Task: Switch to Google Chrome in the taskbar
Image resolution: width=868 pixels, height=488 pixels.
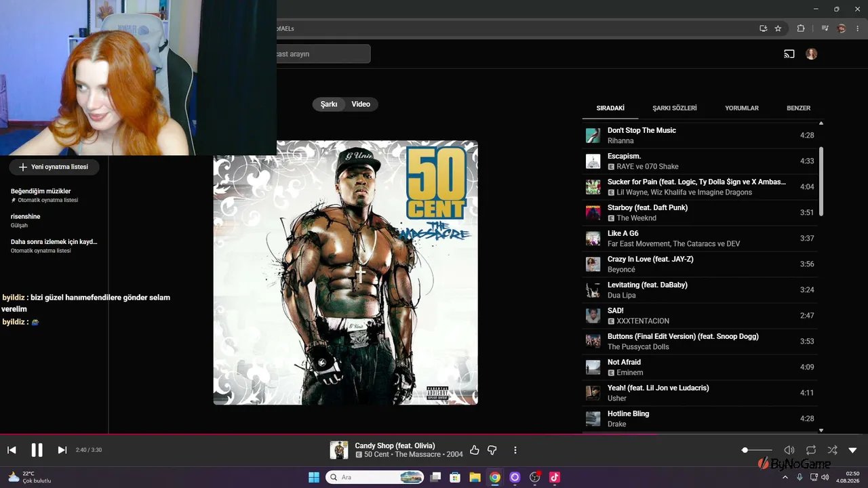Action: [x=495, y=477]
